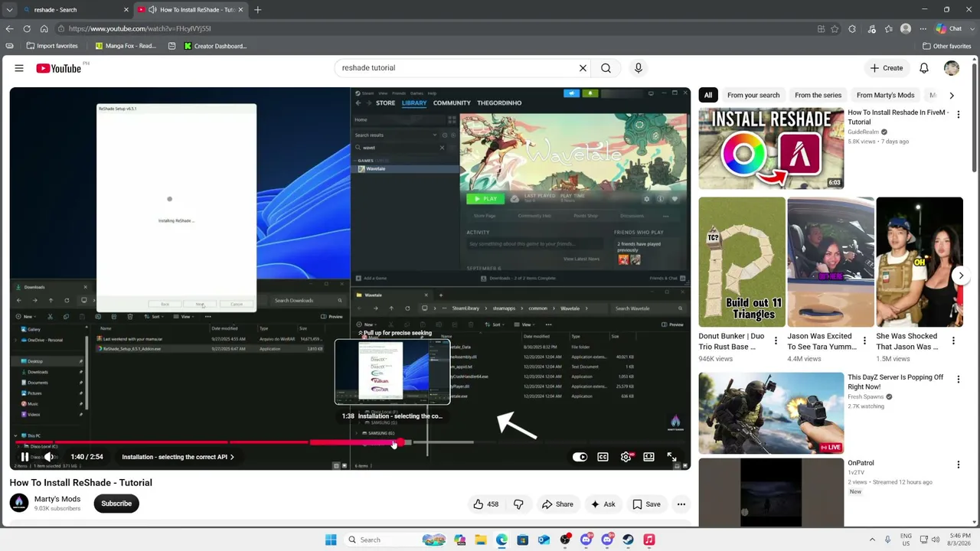Viewport: 980px width, 551px height.
Task: Open the Other favorites folder
Action: (946, 46)
